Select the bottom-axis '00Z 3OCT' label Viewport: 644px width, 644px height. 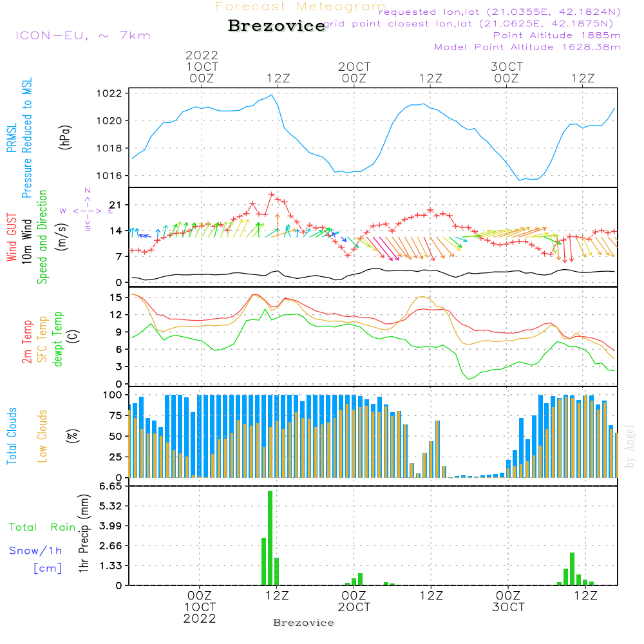coord(509,601)
